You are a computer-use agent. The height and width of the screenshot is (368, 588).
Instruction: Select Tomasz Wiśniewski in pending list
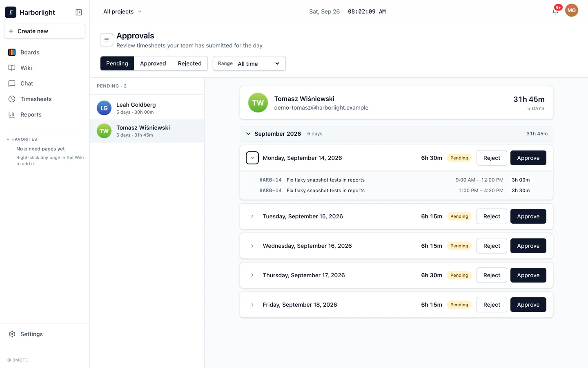147,131
